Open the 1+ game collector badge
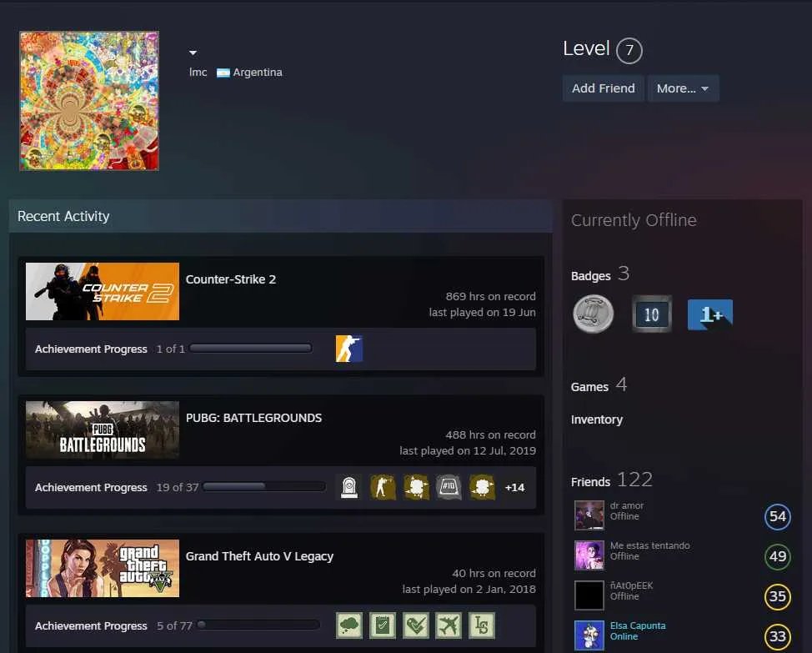The height and width of the screenshot is (653, 812). click(x=710, y=314)
